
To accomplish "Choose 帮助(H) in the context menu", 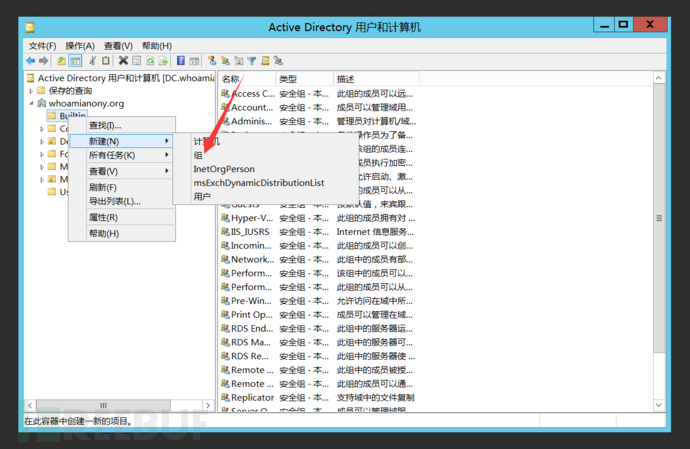I will (122, 233).
